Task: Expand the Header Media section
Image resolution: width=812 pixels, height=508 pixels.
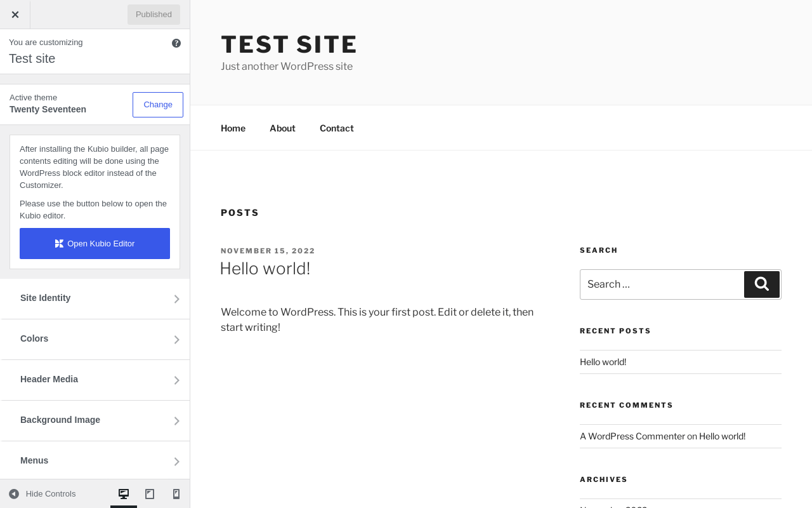Action: 95,380
